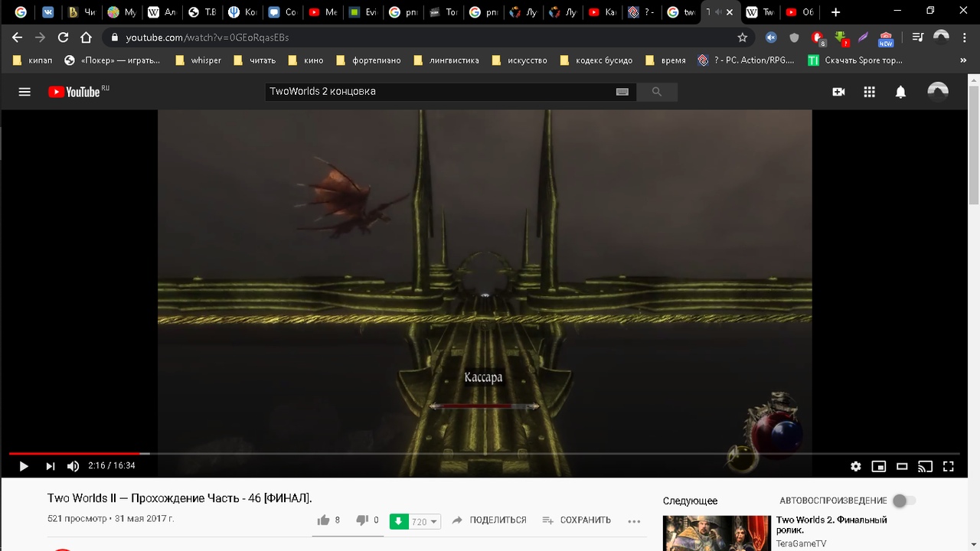Open more actions three-dot menu
The height and width of the screenshot is (551, 980).
[634, 521]
